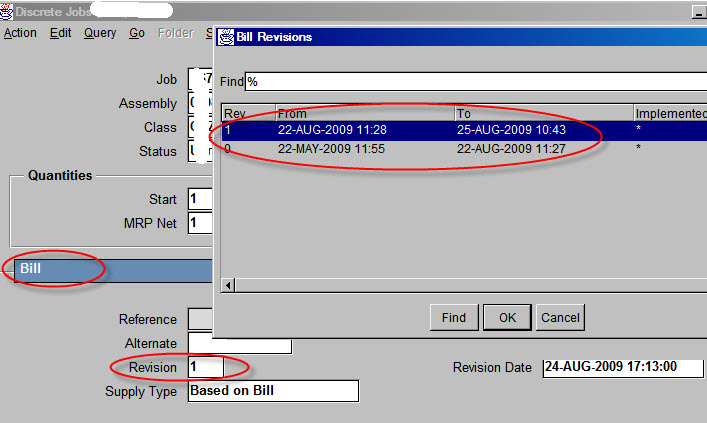707x423 pixels.
Task: Click the asterisk in revision 0 row
Action: point(638,148)
